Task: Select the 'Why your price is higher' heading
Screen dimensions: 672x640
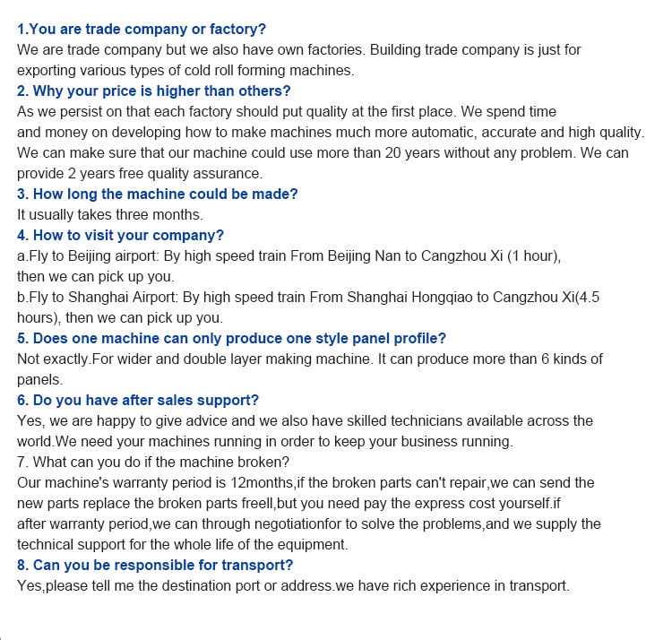Action: 154,91
